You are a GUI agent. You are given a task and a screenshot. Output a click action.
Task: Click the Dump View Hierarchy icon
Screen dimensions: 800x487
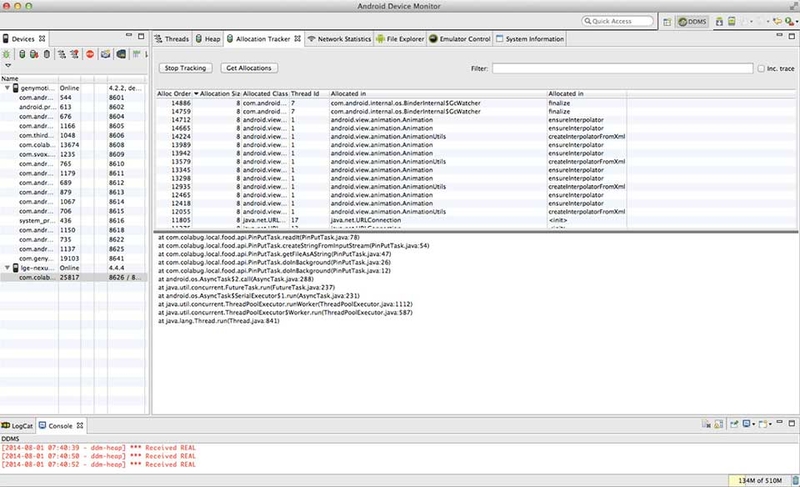tap(121, 54)
